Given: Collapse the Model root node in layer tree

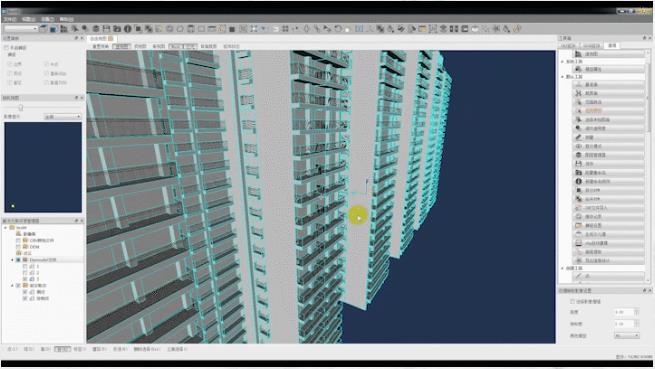Looking at the screenshot, I should (x=6, y=228).
